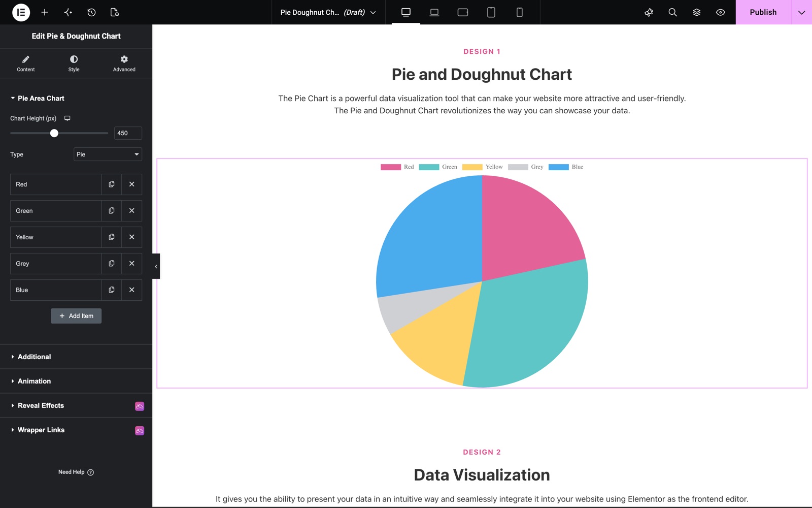Toggle the Blue legend entry in chart
812x508 pixels.
(x=566, y=167)
